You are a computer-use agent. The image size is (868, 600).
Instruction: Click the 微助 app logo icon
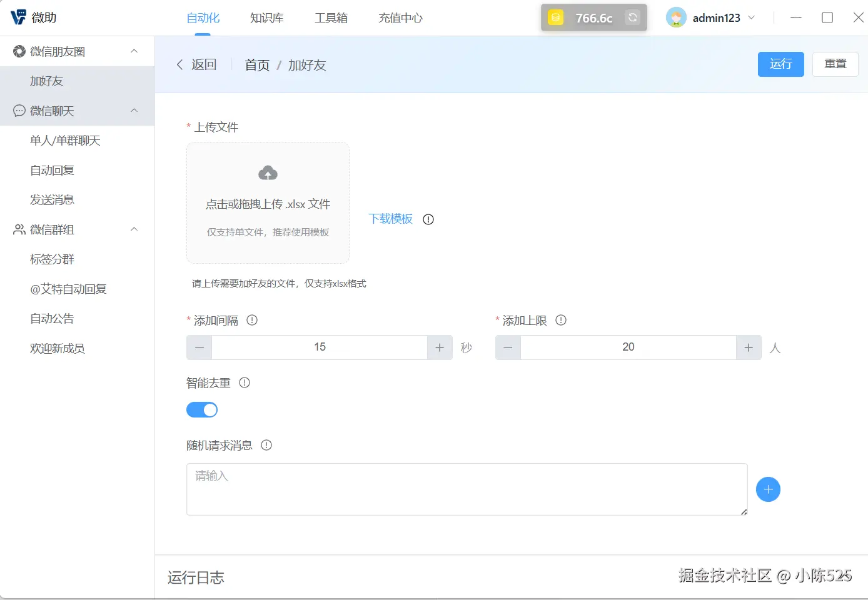(18, 17)
